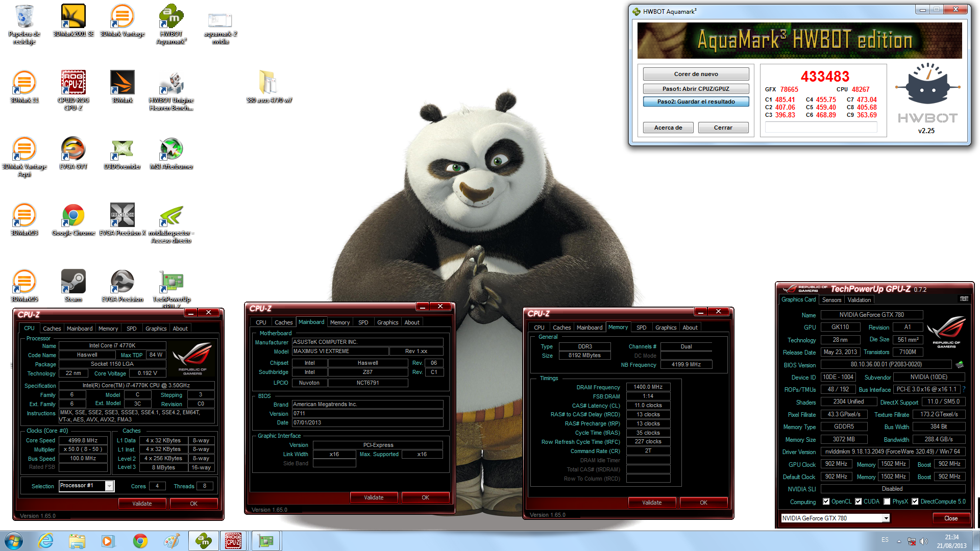Click OK in the middle CPU-Z window
This screenshot has width=980, height=551.
(x=425, y=497)
